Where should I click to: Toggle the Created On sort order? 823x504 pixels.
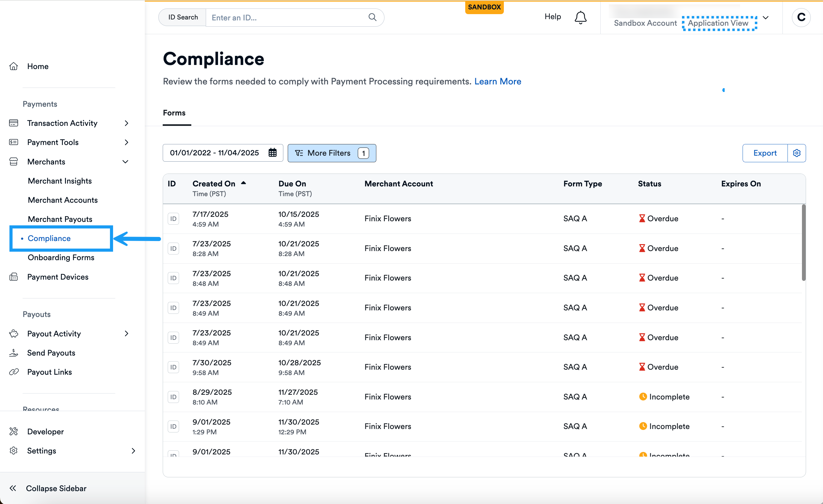pos(244,183)
